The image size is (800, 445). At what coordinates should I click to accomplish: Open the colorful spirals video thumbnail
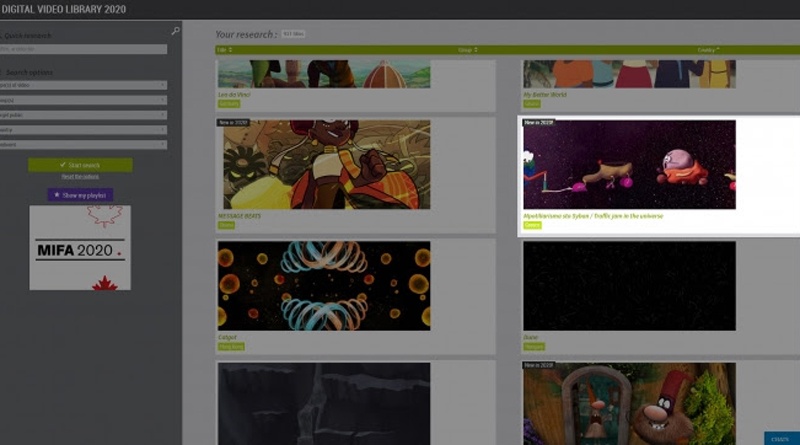324,286
